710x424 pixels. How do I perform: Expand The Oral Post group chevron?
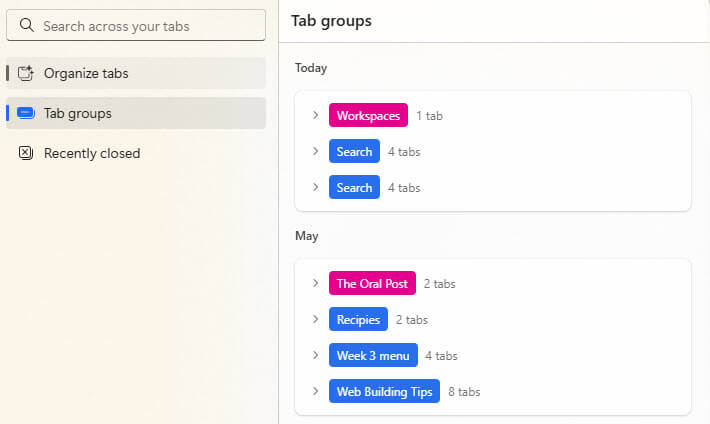click(x=316, y=283)
